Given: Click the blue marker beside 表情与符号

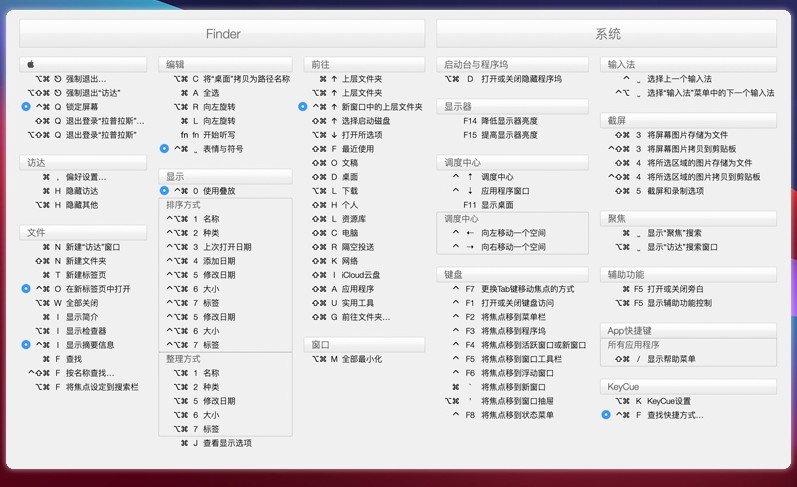Looking at the screenshot, I should click(x=164, y=148).
